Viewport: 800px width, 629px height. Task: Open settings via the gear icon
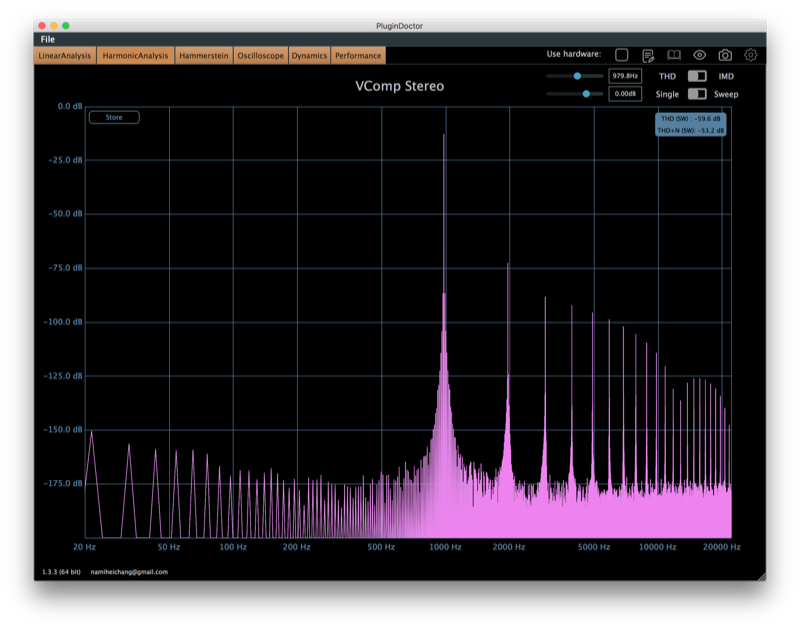point(751,55)
